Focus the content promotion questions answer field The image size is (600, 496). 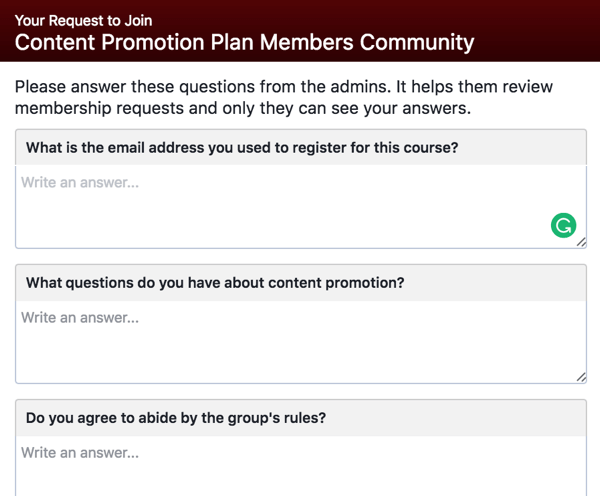(301, 342)
